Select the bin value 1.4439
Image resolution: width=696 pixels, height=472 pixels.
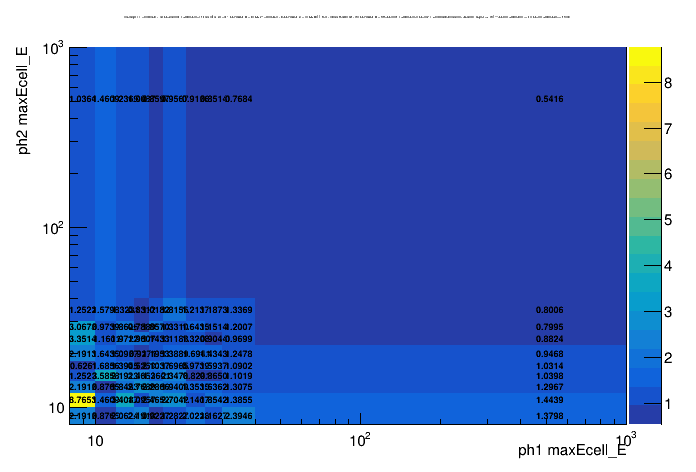point(549,399)
